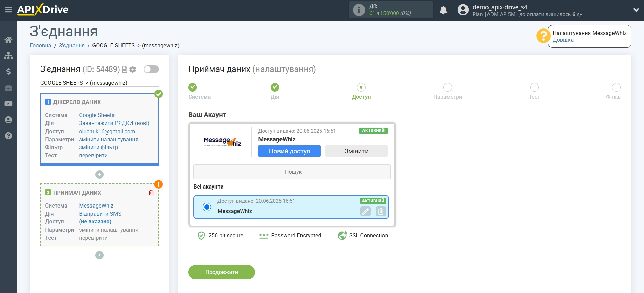Go to Тест step
Viewport: 644px width, 293px height.
[x=534, y=87]
